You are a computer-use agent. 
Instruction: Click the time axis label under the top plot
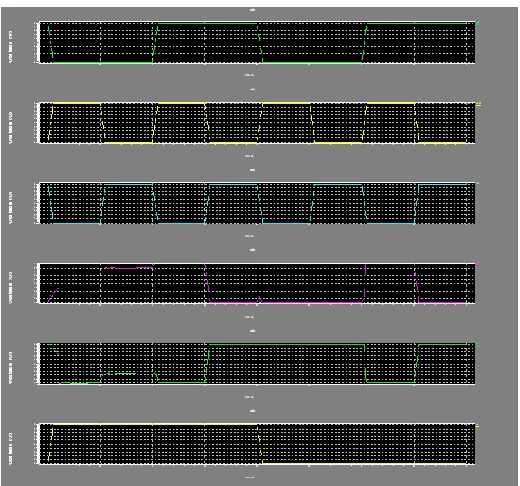[x=249, y=75]
